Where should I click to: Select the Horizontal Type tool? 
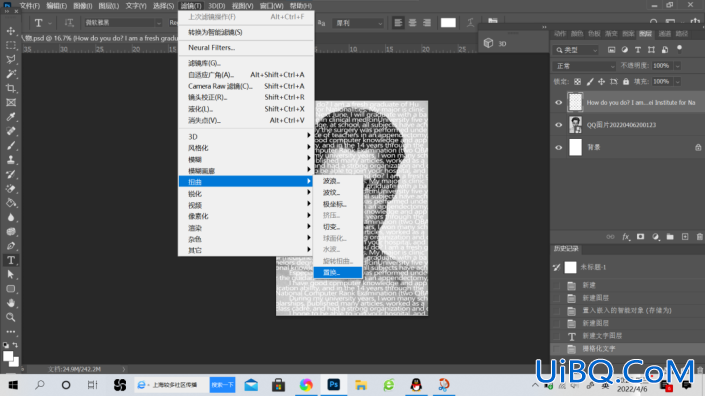pos(11,260)
